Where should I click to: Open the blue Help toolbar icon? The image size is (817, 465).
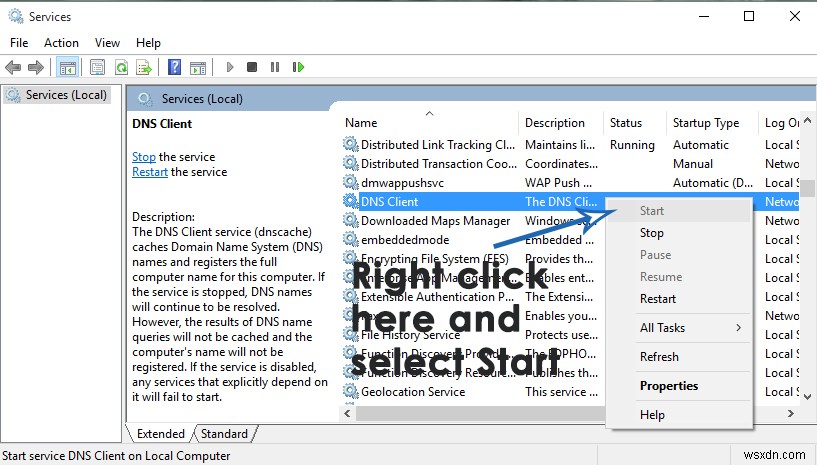(175, 67)
